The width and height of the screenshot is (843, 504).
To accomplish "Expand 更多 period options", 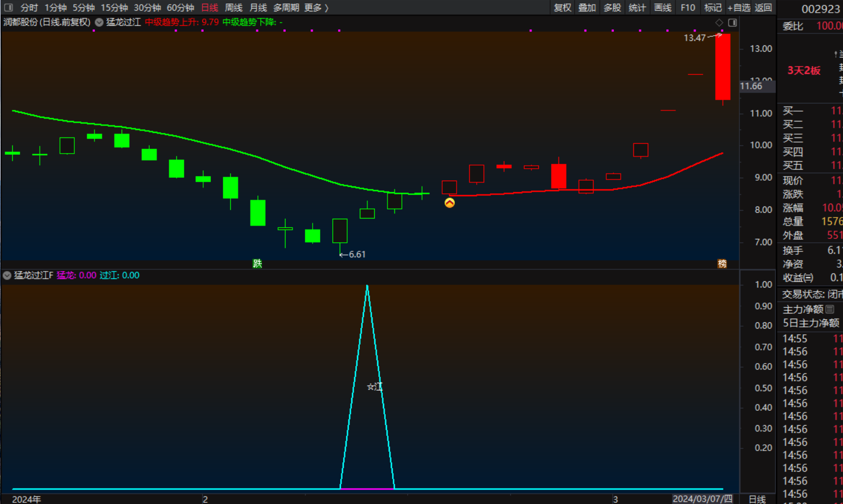I will 316,7.
